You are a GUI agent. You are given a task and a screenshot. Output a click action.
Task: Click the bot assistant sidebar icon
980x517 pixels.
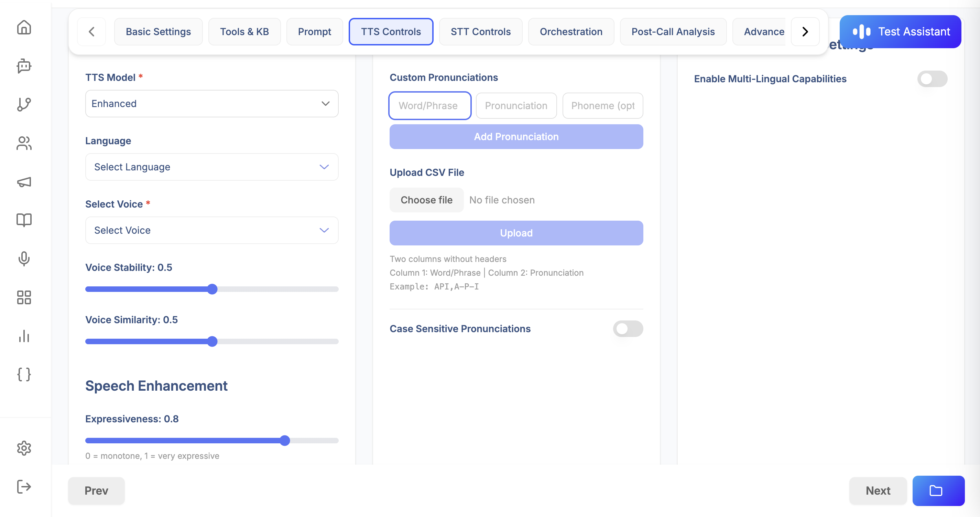click(x=24, y=66)
